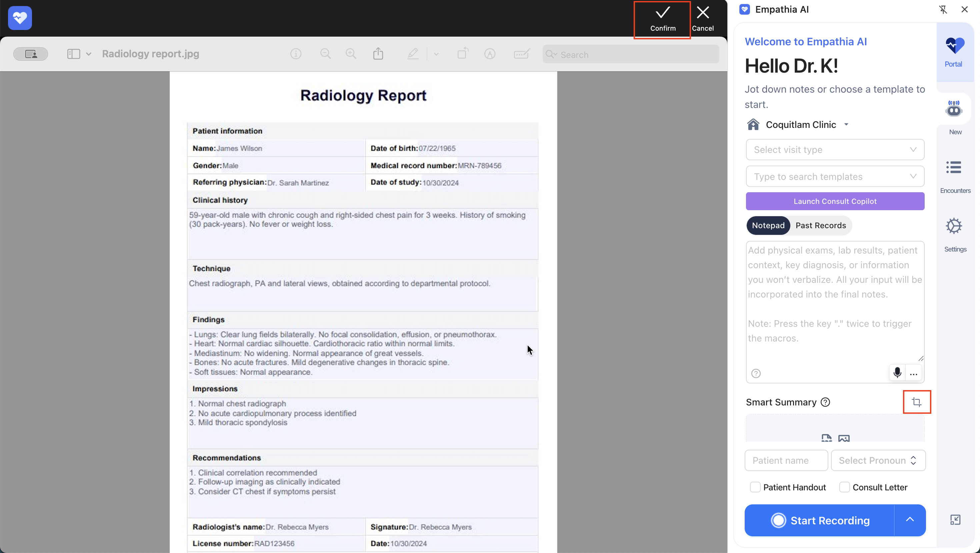
Task: Open the New encounter robot icon
Action: click(x=954, y=110)
